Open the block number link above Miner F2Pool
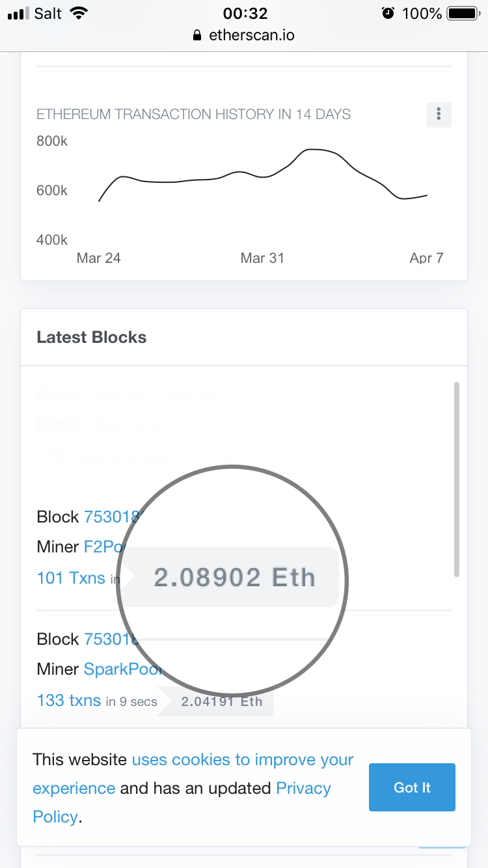The width and height of the screenshot is (488, 868). pyautogui.click(x=109, y=517)
